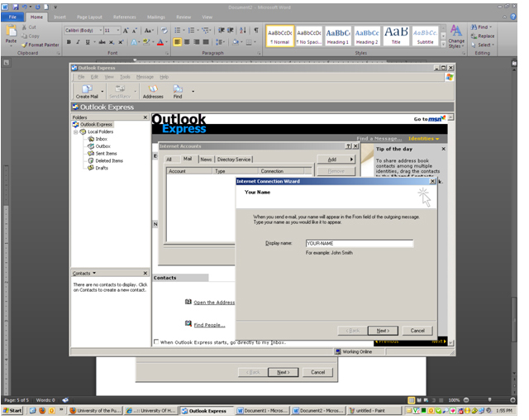Click into the Display name field
The image size is (529, 420).
click(360, 243)
